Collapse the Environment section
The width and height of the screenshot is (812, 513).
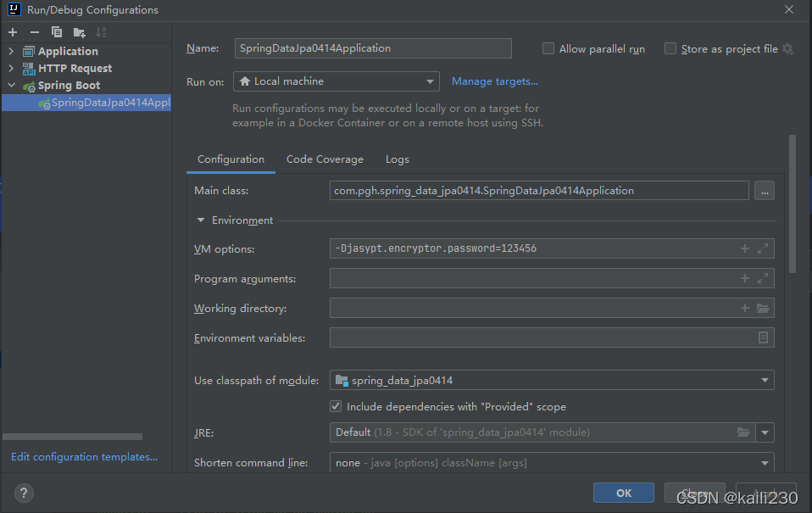click(x=201, y=220)
